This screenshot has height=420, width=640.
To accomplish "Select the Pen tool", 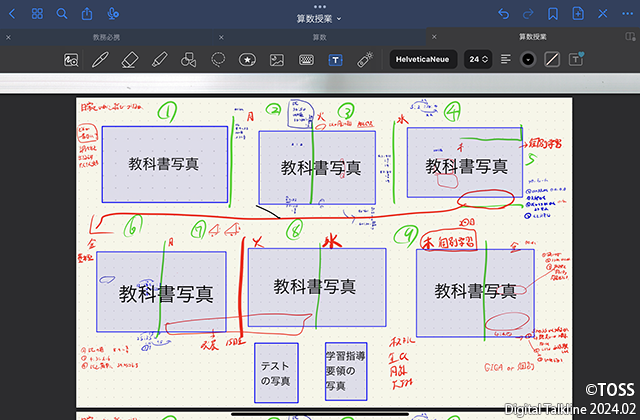I will (x=100, y=60).
